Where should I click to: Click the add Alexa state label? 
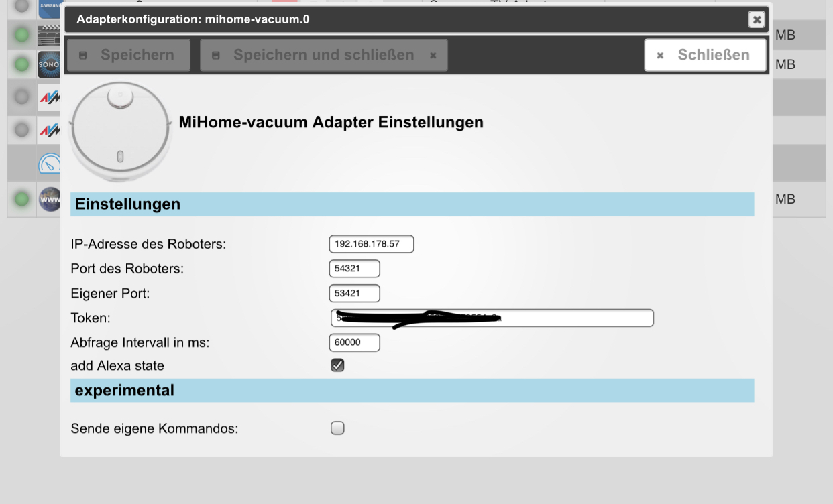click(117, 366)
